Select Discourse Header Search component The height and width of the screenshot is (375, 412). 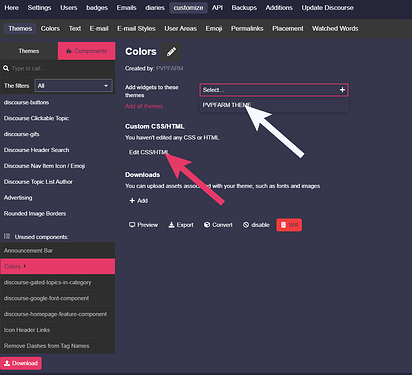[x=58, y=150]
